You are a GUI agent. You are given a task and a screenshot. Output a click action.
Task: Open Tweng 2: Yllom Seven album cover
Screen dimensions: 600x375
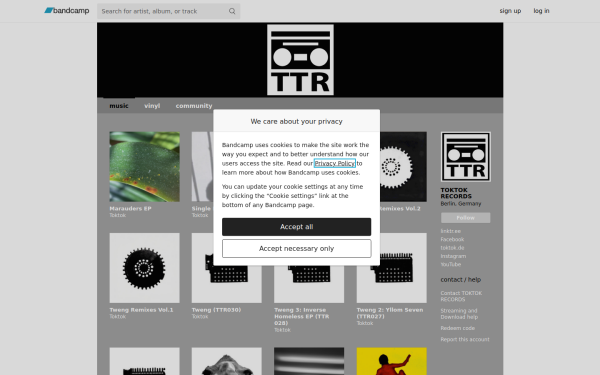point(391,268)
